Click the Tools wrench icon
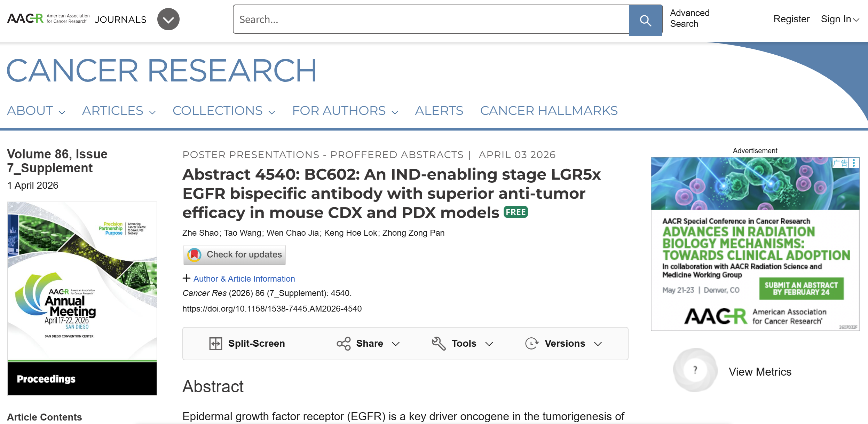This screenshot has height=424, width=868. [x=439, y=344]
